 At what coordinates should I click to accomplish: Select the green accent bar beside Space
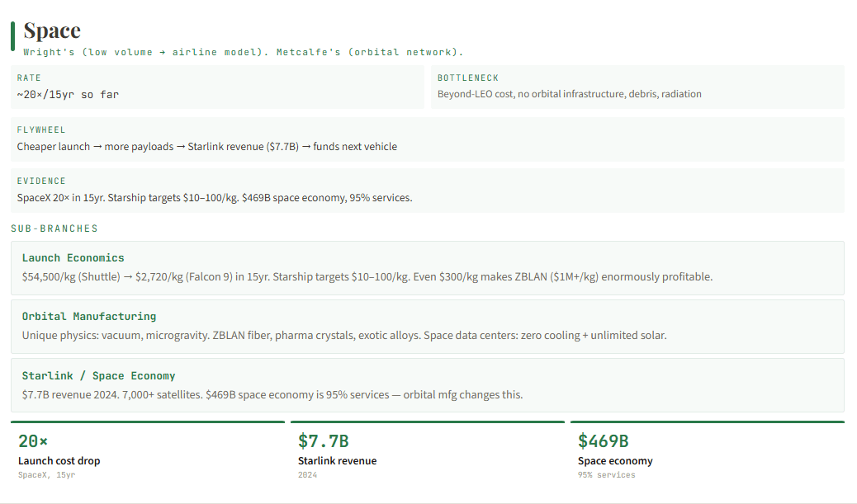[x=12, y=36]
